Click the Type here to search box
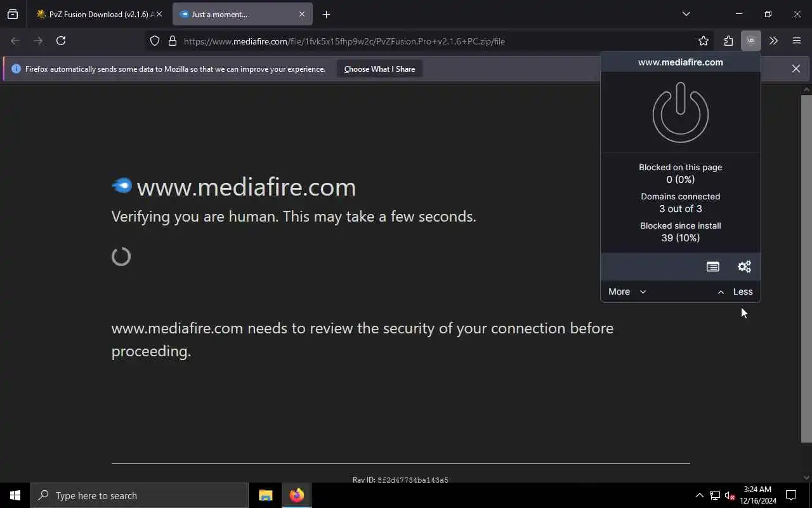The width and height of the screenshot is (812, 508). pos(140,495)
